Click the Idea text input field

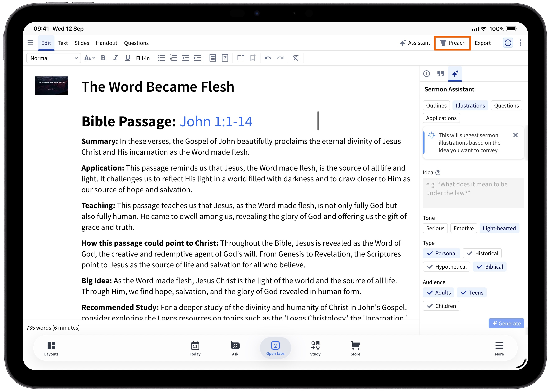pos(473,193)
